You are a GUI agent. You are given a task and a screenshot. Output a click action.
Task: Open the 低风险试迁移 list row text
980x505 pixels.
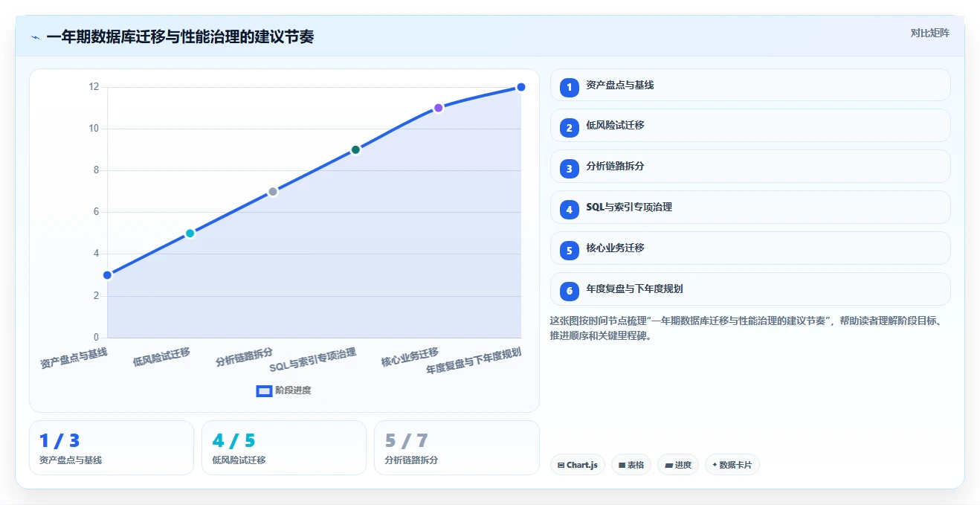(x=615, y=125)
